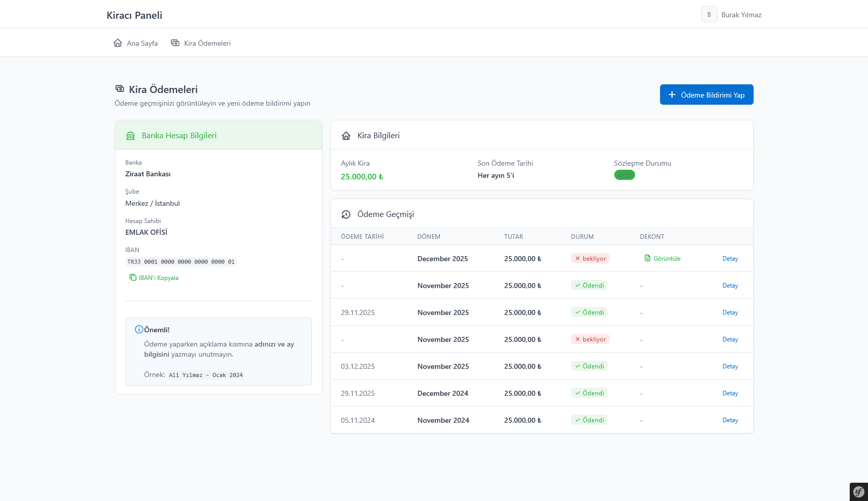The width and height of the screenshot is (868, 501).
Task: Click the green Sözleşme Durumu status badge
Action: (624, 175)
